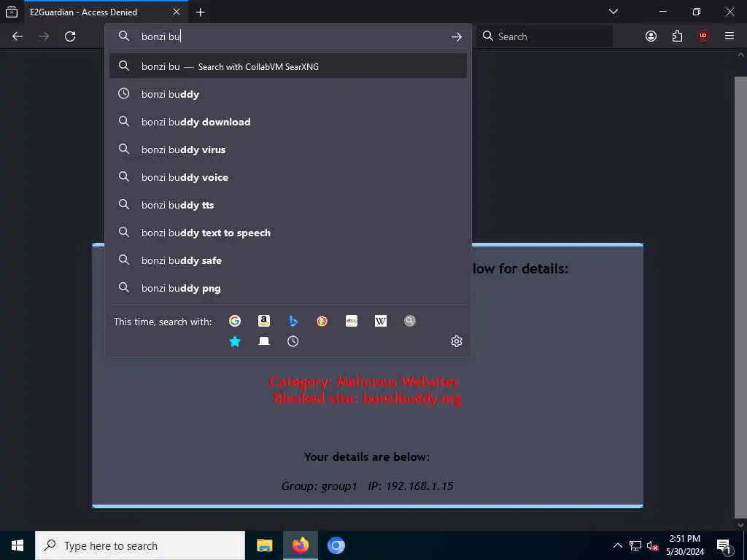Click the 'Group: group1' text
Screen dimensions: 747x560
tap(320, 486)
